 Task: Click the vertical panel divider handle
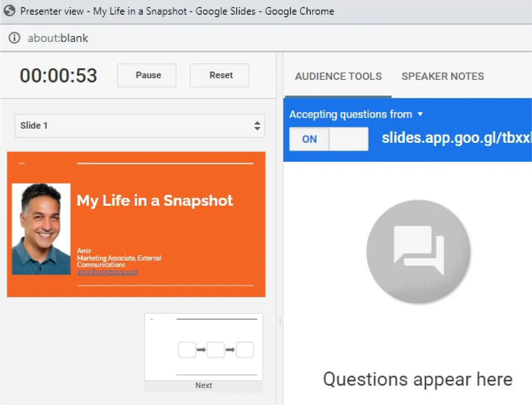(280, 322)
